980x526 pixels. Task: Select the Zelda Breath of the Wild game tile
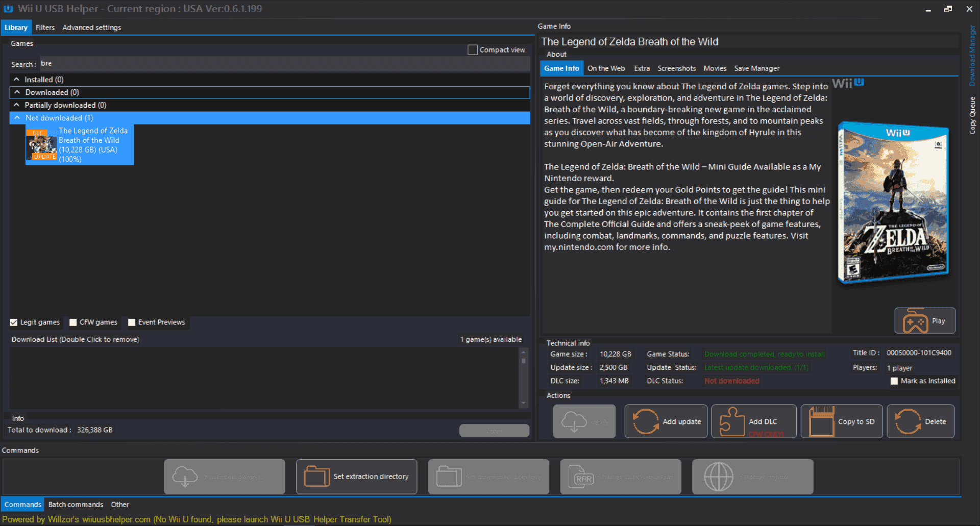[80, 145]
